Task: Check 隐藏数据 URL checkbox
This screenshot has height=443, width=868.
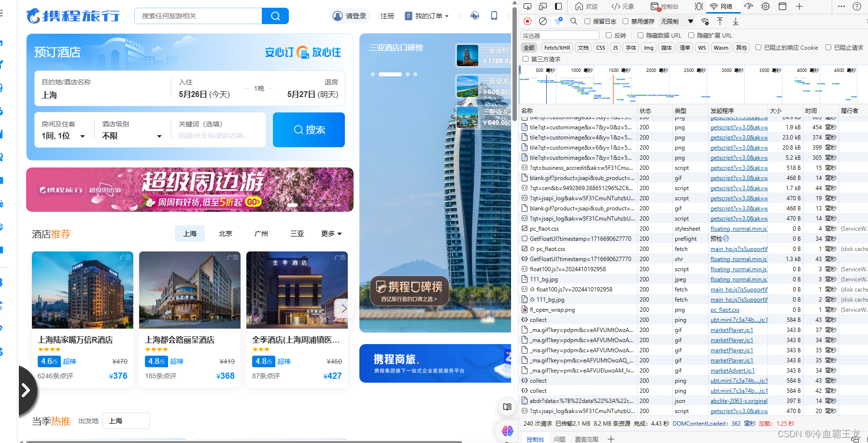Action: 640,35
